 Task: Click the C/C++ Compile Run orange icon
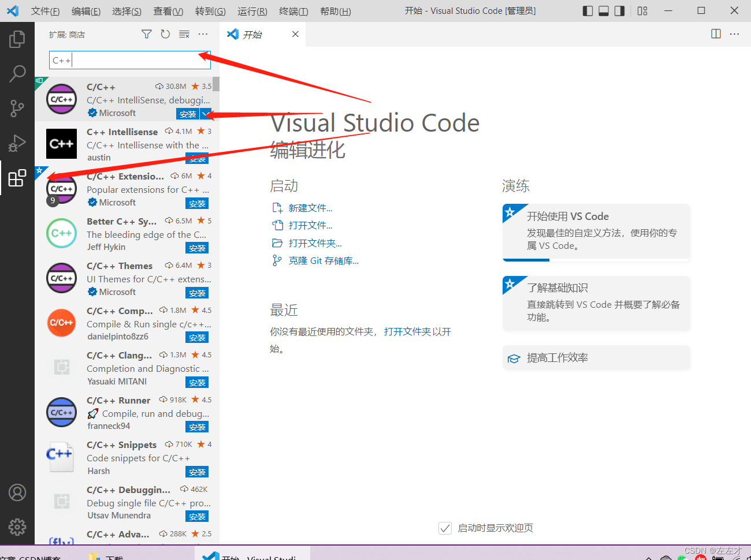point(62,323)
